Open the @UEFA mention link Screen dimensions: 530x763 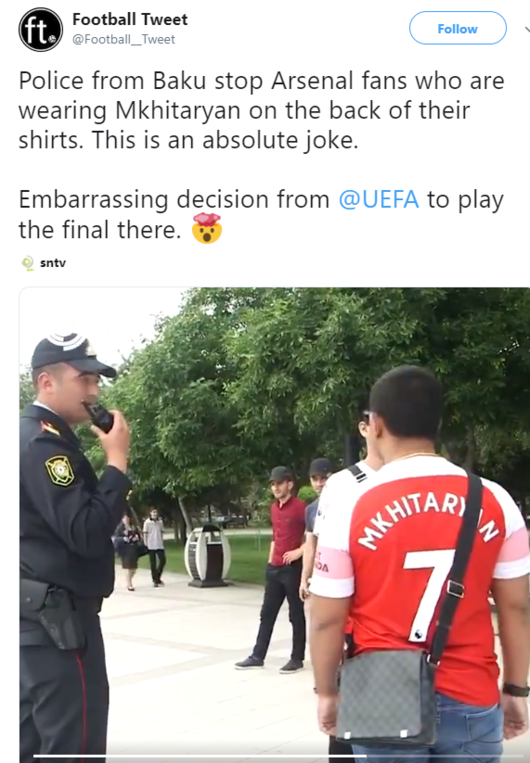(x=378, y=200)
